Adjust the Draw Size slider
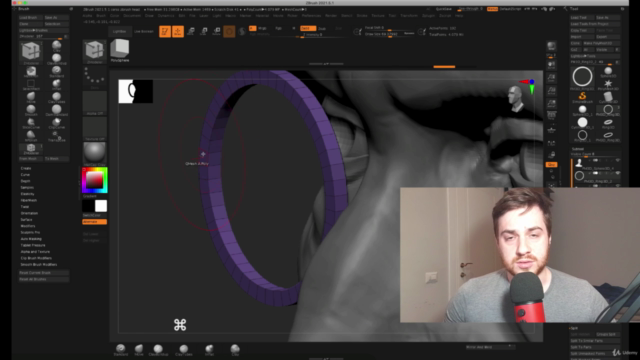Viewport: 640px width, 360px height. point(389,34)
